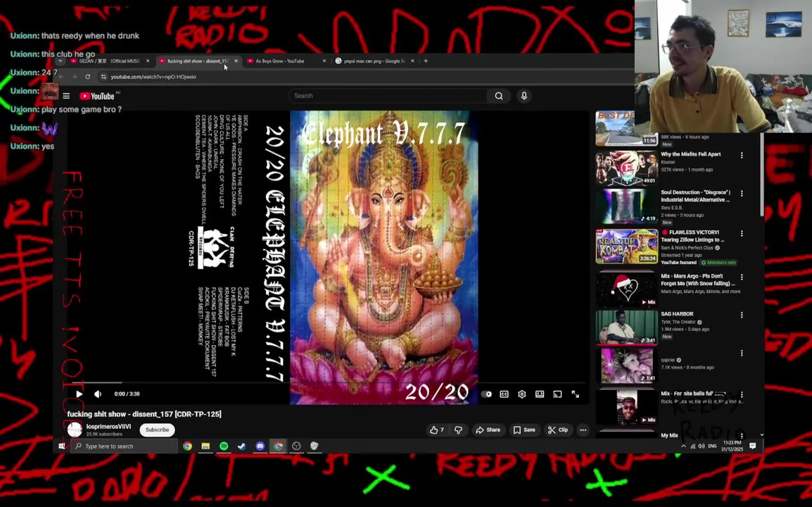The height and width of the screenshot is (507, 812).
Task: Open options menu for SAG HARBOR video
Action: tap(742, 315)
